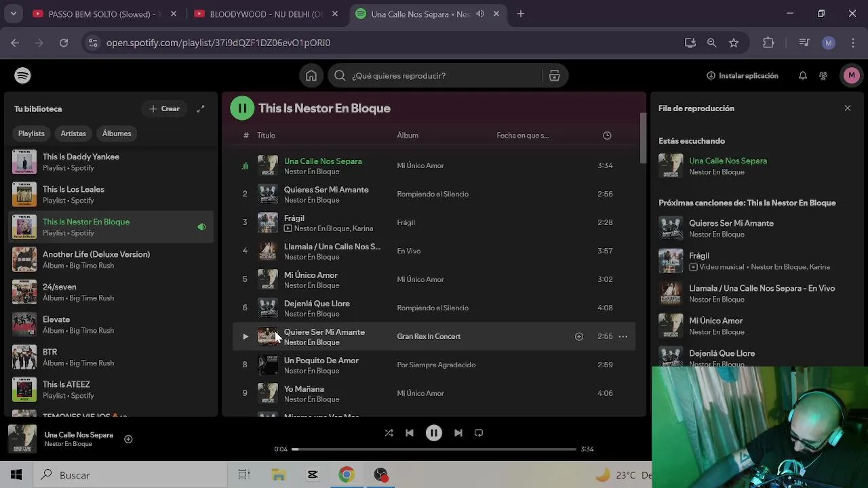The image size is (868, 488).
Task: Toggle shuffle in the player bar
Action: 389,433
